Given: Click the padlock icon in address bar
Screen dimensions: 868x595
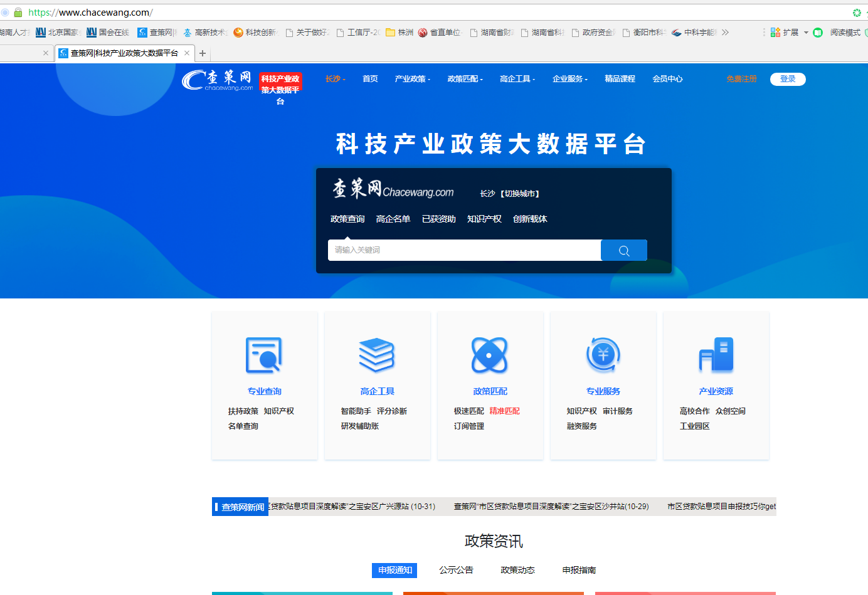Looking at the screenshot, I should tap(18, 13).
